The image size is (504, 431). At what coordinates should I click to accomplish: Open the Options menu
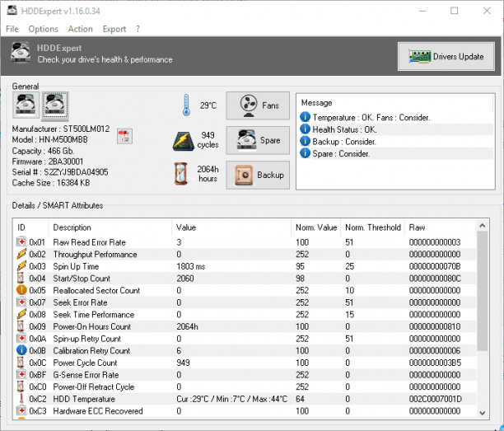[43, 29]
